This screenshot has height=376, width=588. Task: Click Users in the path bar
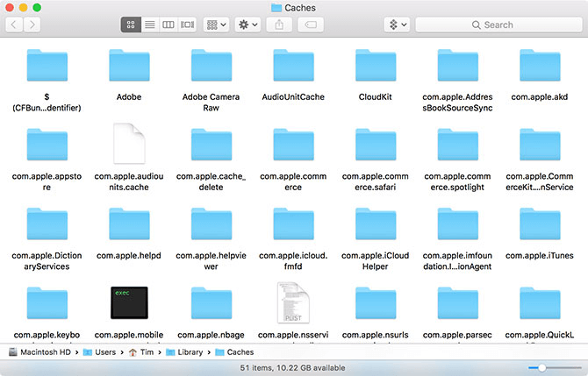point(99,352)
